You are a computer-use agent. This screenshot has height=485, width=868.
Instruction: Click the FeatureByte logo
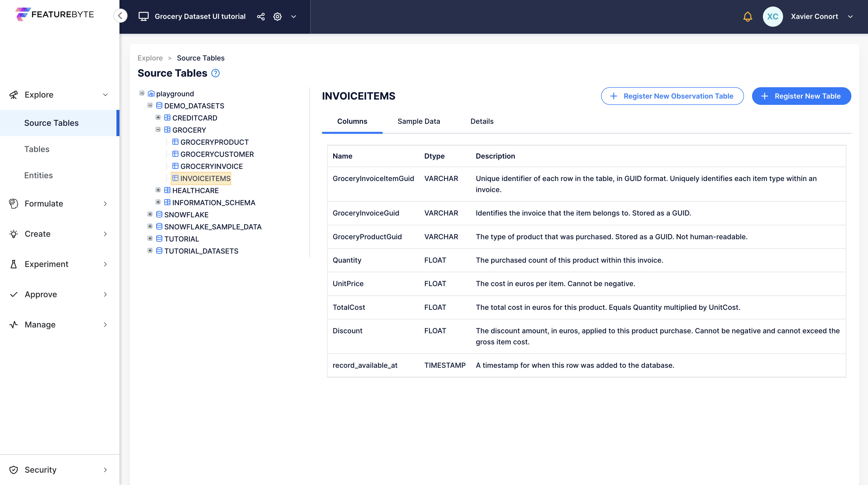coord(55,14)
